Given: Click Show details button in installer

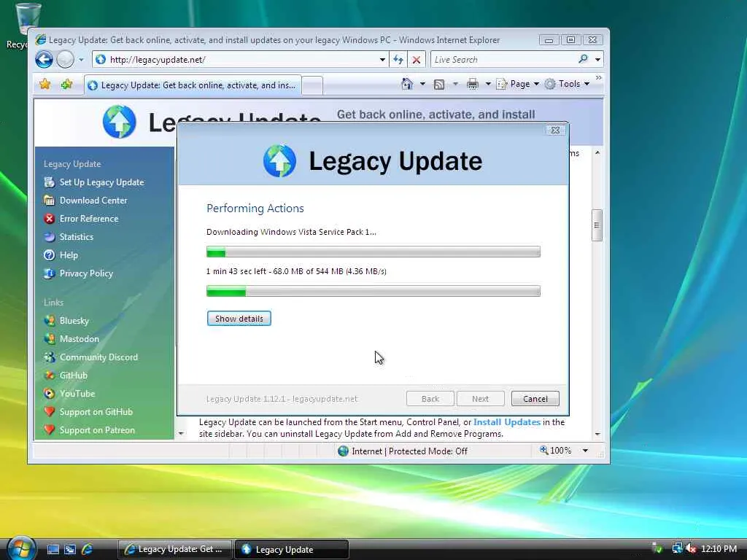Looking at the screenshot, I should click(239, 319).
